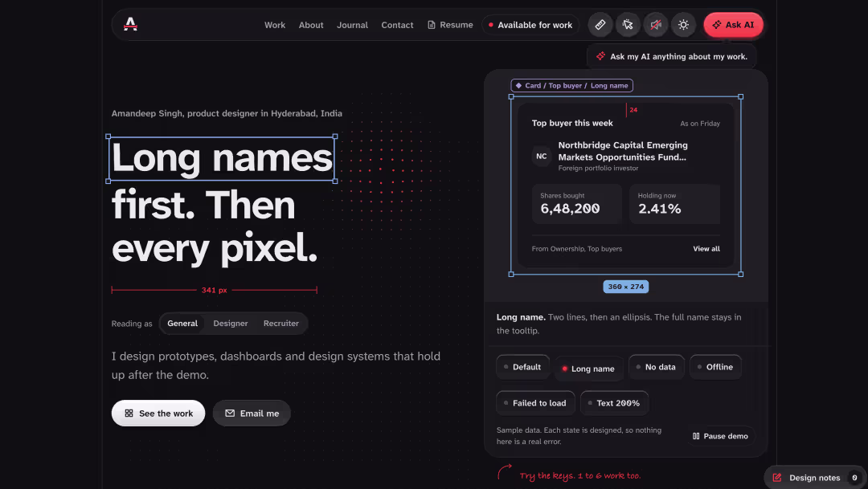Pause the card demo
This screenshot has width=868, height=489.
tap(720, 436)
